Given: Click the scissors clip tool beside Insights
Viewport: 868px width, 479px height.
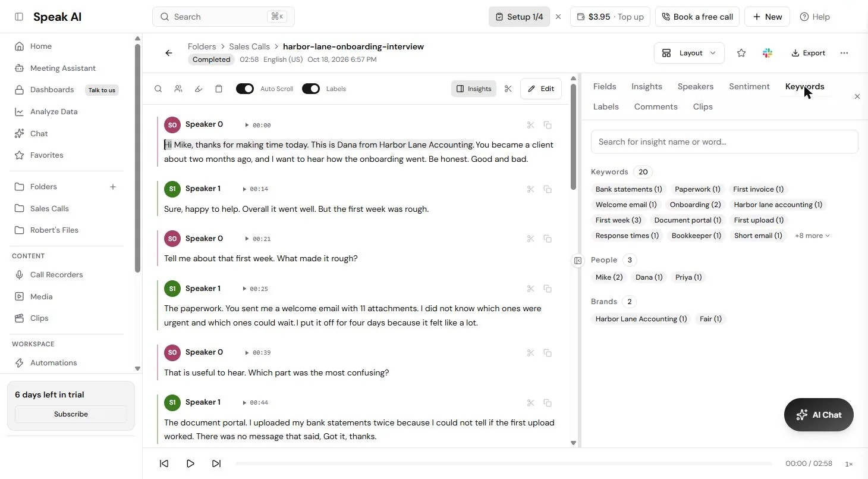Looking at the screenshot, I should [x=508, y=89].
